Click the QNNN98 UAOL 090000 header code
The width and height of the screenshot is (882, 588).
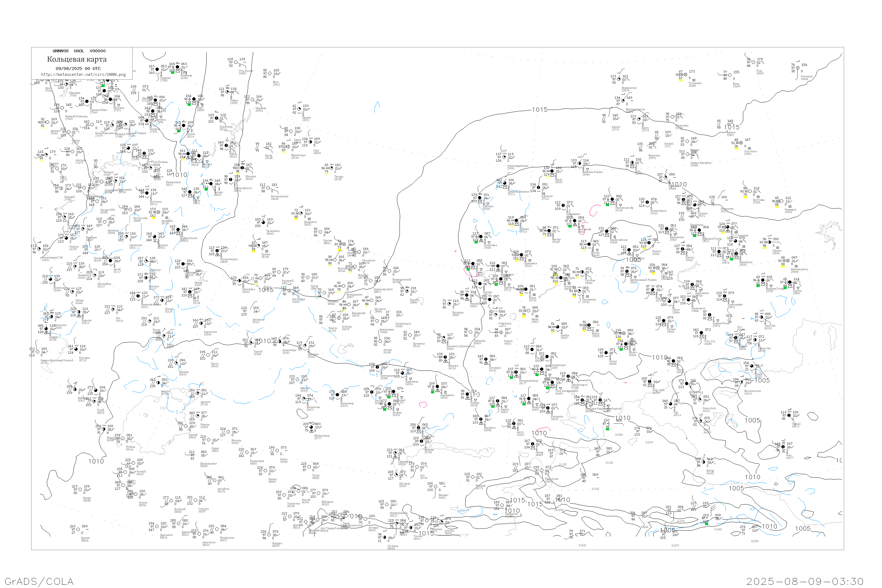[79, 51]
